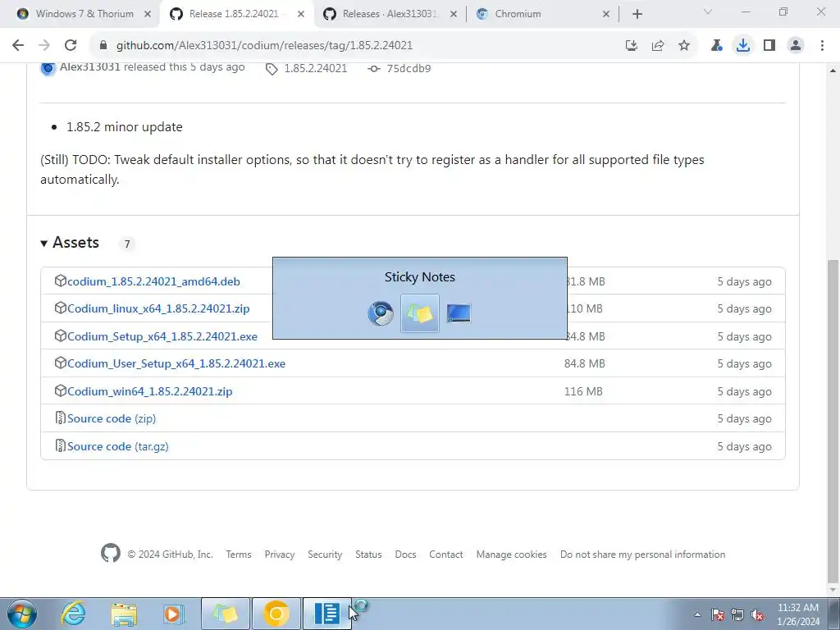Toggle the browser side panel
Image resolution: width=840 pixels, height=630 pixels.
click(769, 46)
